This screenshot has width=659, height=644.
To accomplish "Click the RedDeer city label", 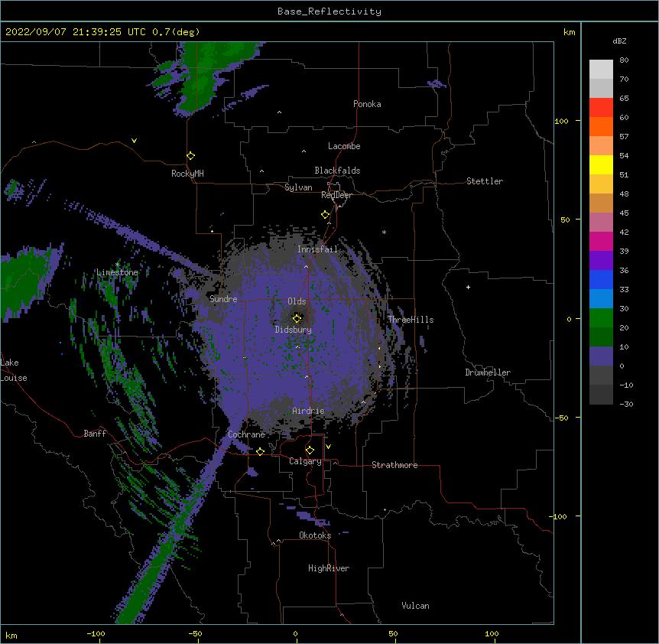I will click(336, 195).
